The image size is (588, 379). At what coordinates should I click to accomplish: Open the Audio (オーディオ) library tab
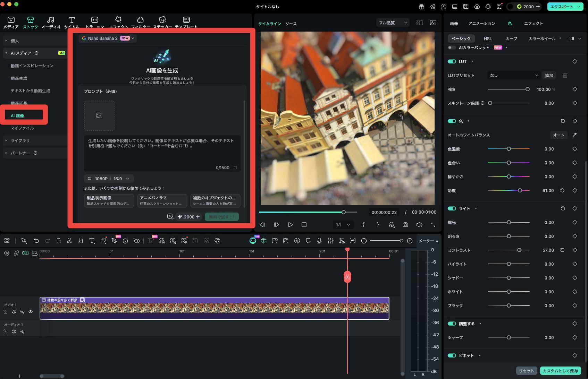[51, 23]
